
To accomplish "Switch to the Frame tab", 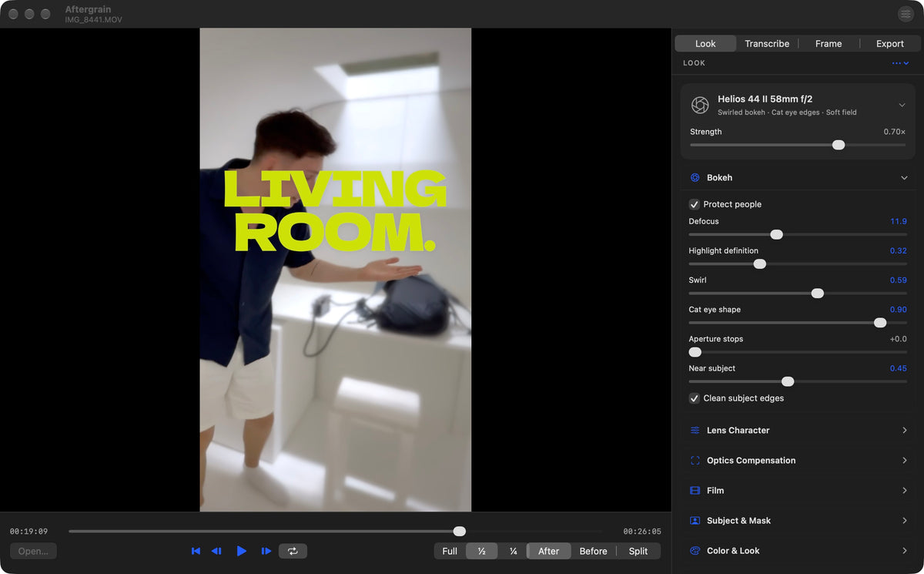I will click(829, 44).
